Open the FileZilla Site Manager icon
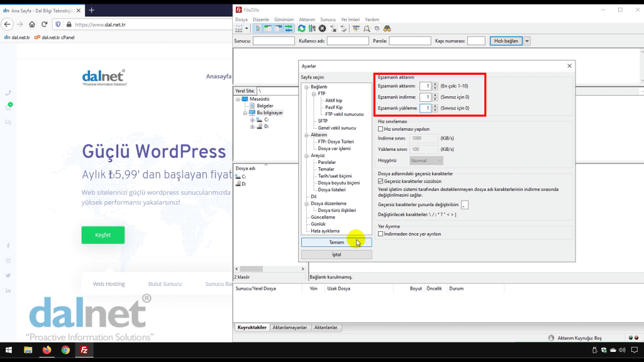The height and width of the screenshot is (362, 644). point(238,29)
